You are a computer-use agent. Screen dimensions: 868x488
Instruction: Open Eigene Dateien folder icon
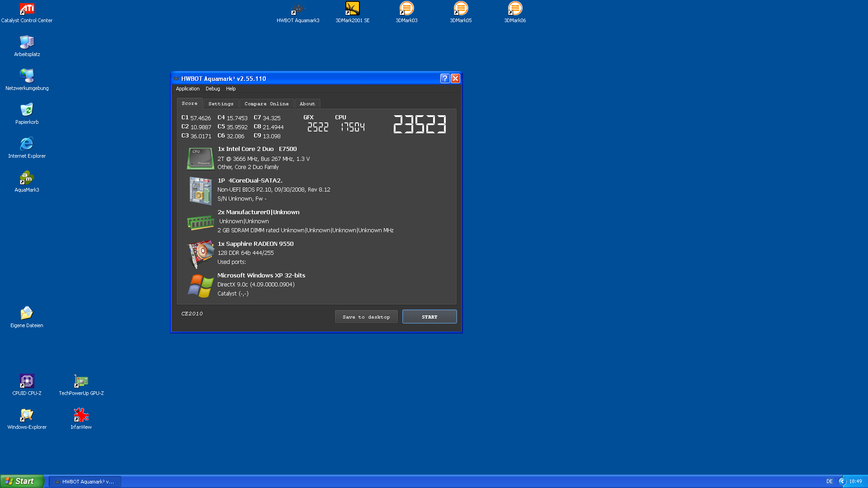(27, 317)
